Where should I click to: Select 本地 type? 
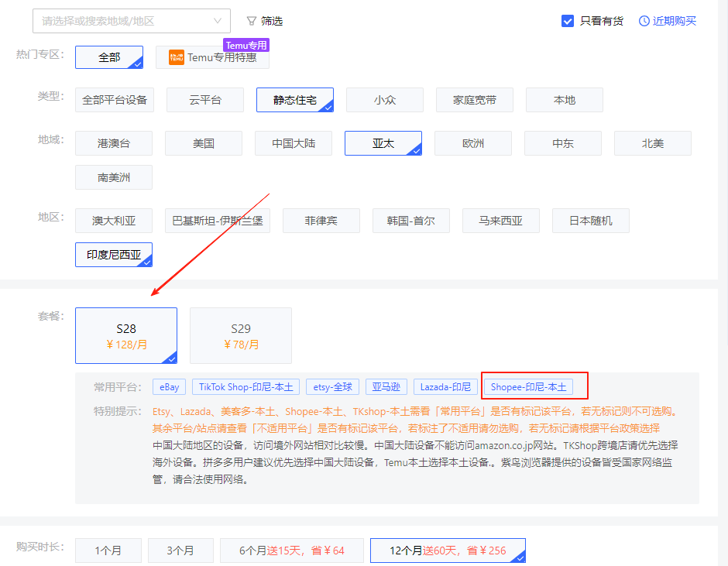(x=565, y=100)
